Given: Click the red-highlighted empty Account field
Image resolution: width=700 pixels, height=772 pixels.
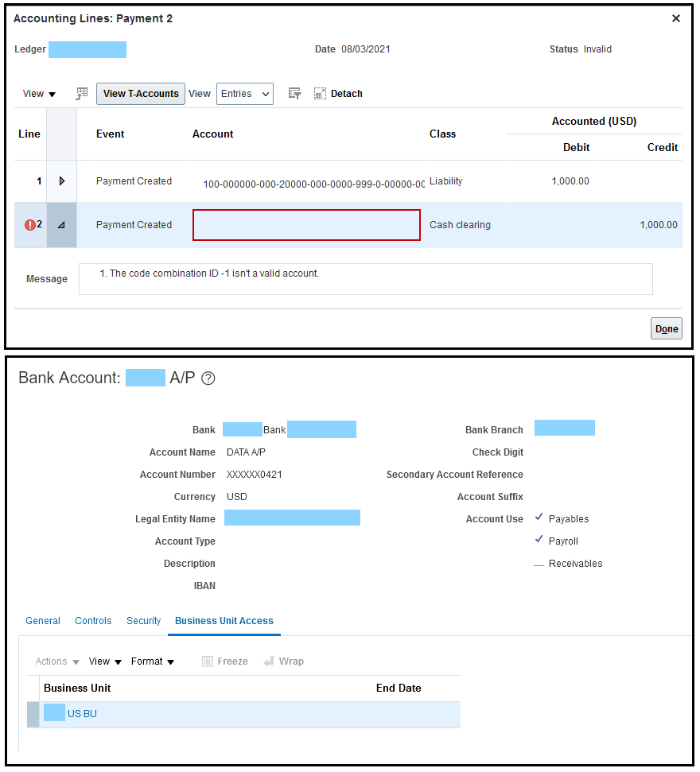Looking at the screenshot, I should click(x=306, y=225).
